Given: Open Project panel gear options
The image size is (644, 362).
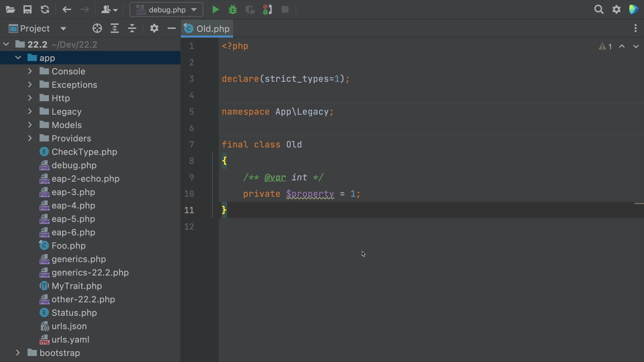Looking at the screenshot, I should click(154, 28).
